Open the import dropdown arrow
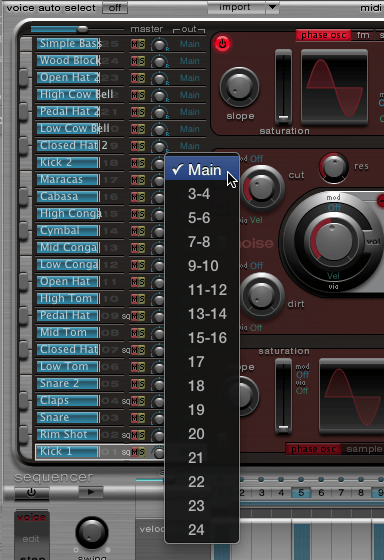This screenshot has width=384, height=560. point(272,7)
